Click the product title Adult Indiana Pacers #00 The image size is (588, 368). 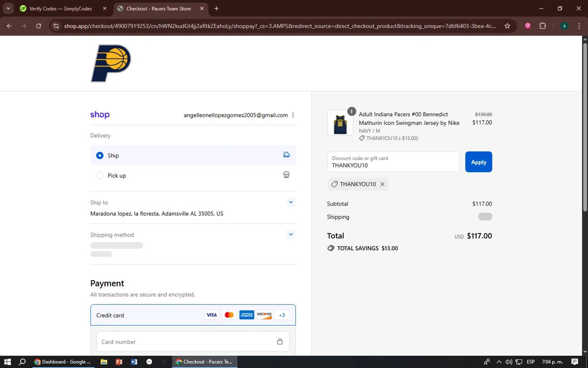tap(409, 118)
